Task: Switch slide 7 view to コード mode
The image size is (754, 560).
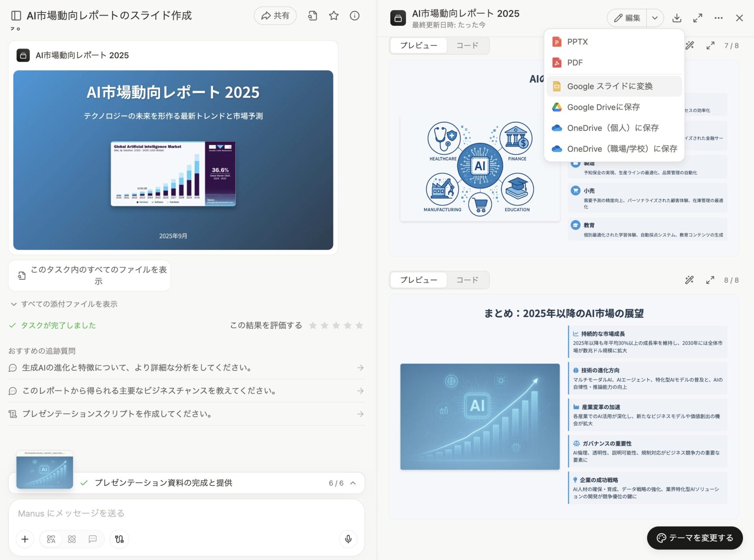Action: [467, 45]
